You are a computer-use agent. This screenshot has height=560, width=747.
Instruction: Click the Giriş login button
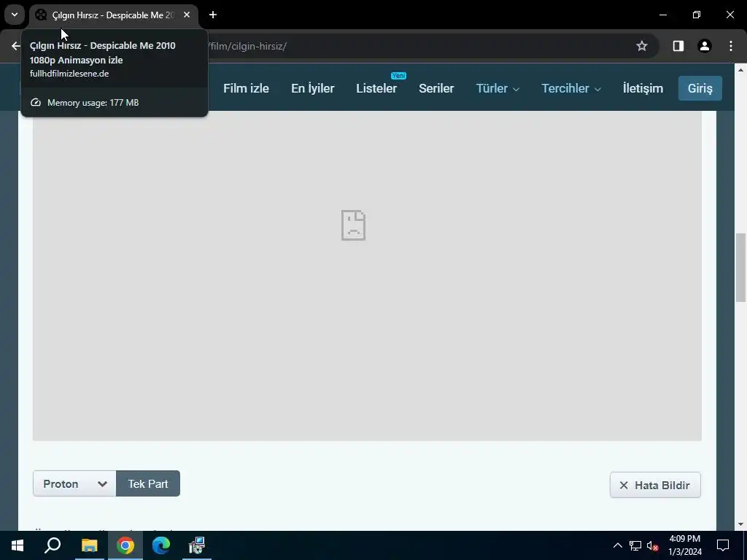tap(700, 88)
